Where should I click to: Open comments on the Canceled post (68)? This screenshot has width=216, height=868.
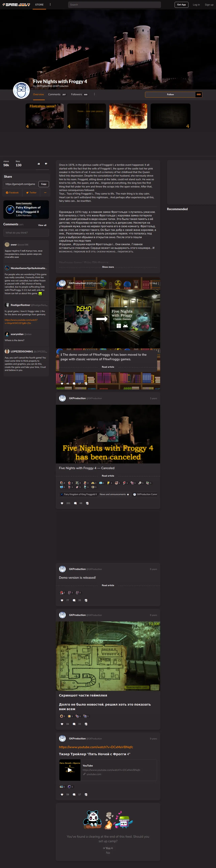75,503
